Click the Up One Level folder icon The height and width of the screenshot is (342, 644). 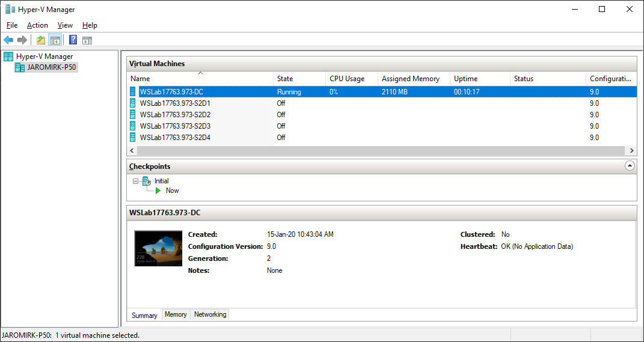(41, 40)
